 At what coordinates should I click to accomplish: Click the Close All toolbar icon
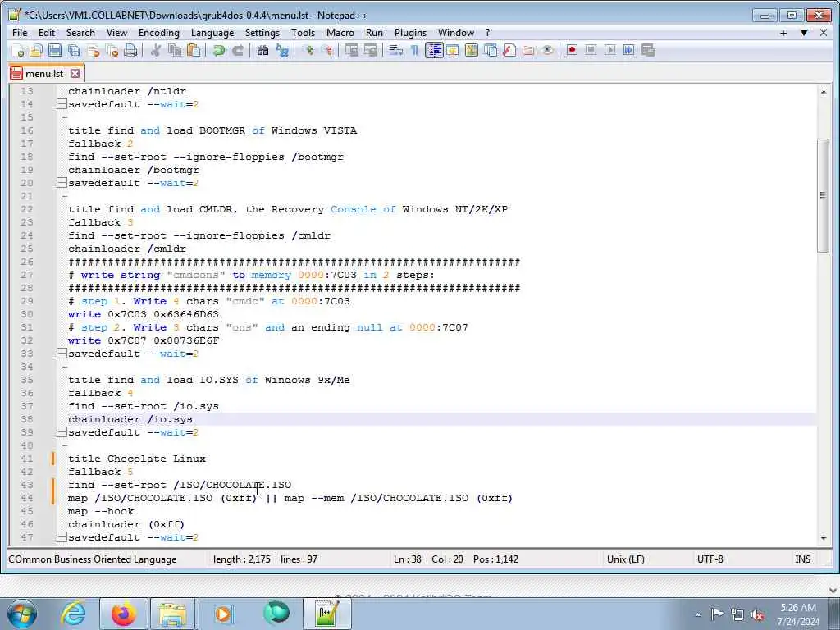tap(112, 50)
